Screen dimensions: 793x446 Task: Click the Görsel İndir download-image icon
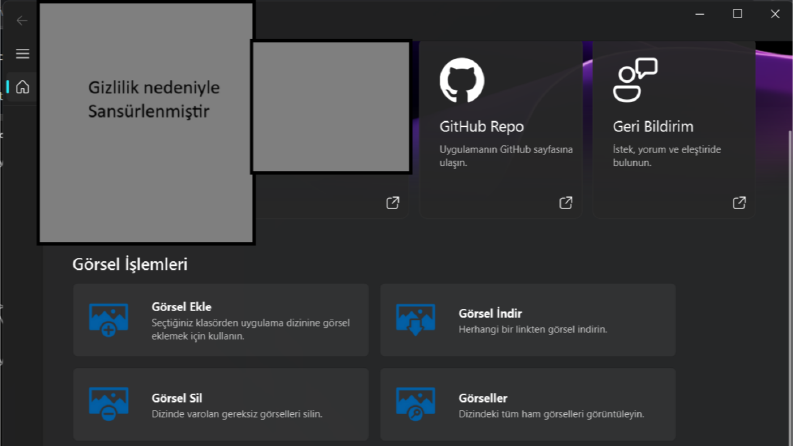pyautogui.click(x=415, y=320)
